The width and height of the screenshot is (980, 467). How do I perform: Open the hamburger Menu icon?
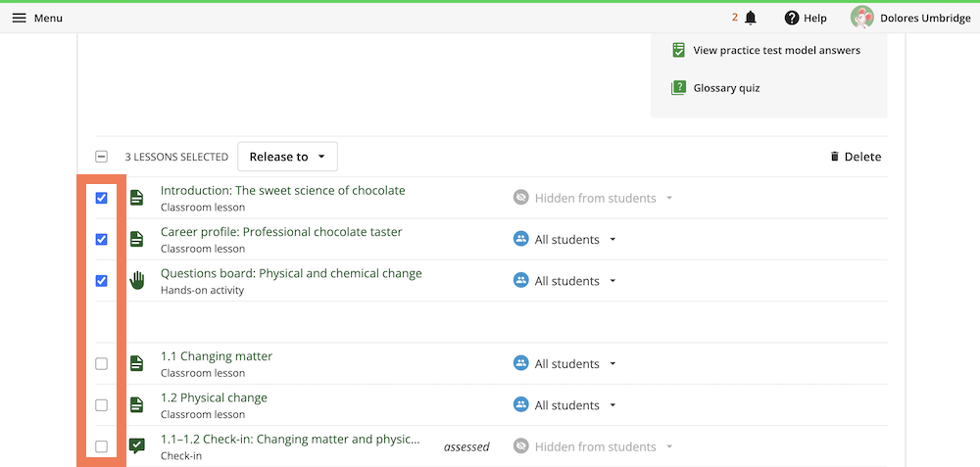(x=20, y=18)
